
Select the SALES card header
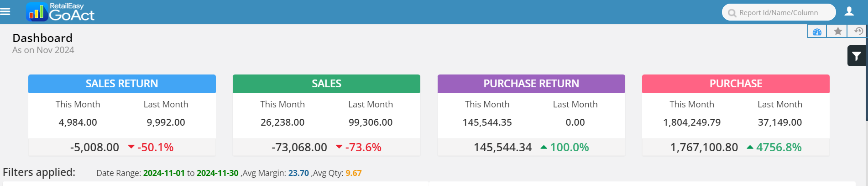tap(326, 84)
